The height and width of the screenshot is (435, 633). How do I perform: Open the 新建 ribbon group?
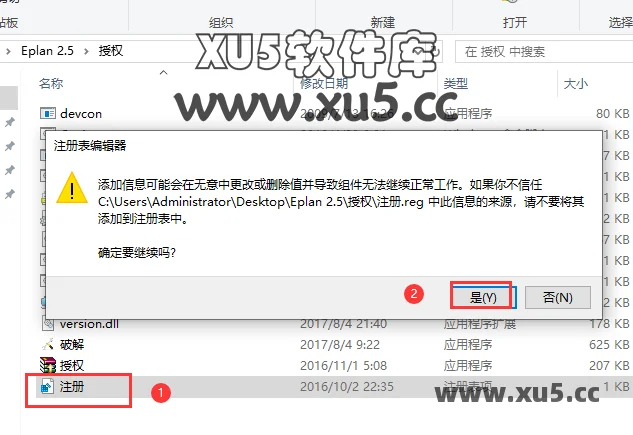point(383,22)
